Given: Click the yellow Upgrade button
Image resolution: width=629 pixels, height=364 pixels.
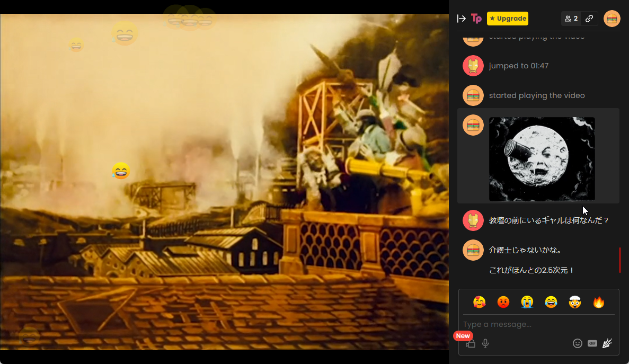Looking at the screenshot, I should tap(508, 19).
